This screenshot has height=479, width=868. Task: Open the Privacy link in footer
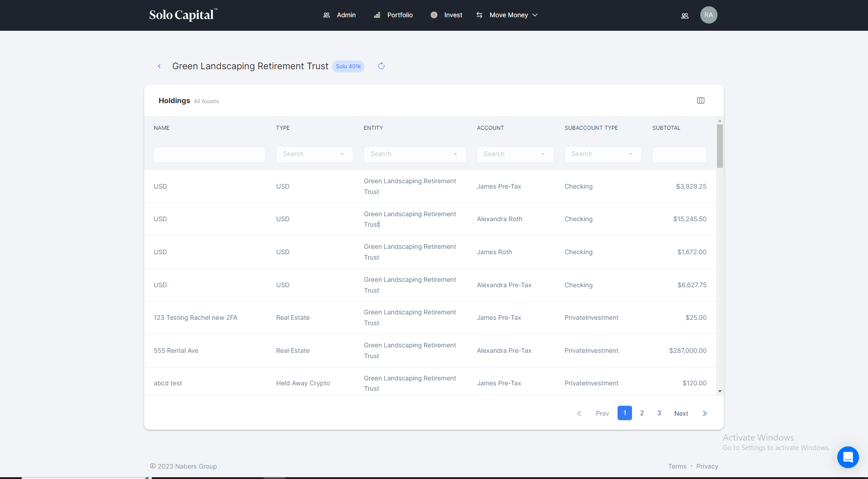click(707, 466)
